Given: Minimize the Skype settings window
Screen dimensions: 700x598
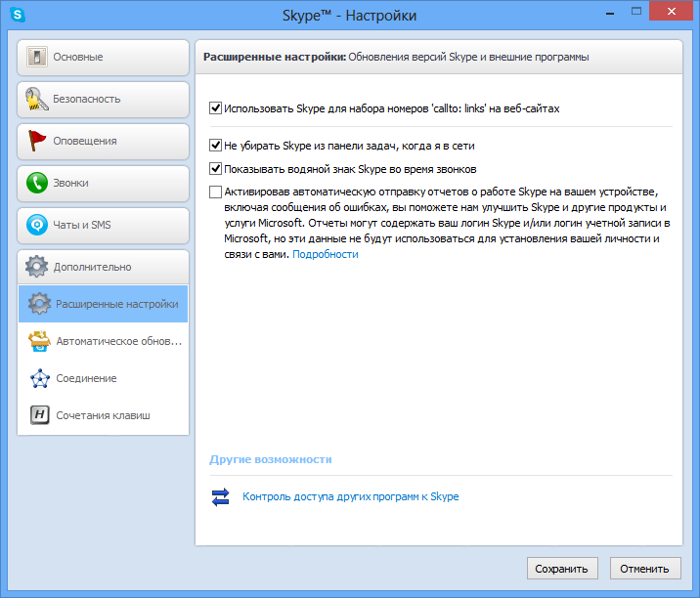Looking at the screenshot, I should pos(610,12).
